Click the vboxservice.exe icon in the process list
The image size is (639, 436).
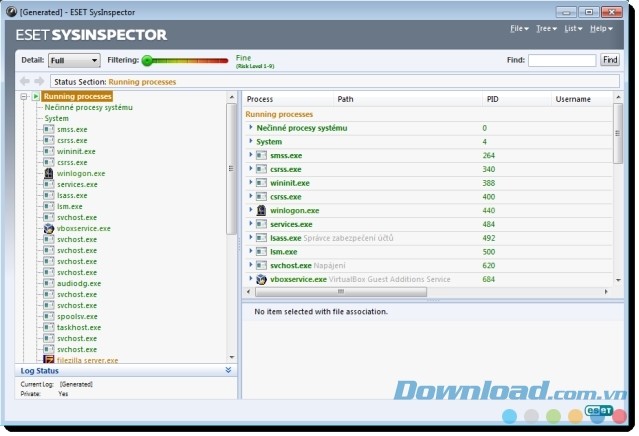point(261,279)
